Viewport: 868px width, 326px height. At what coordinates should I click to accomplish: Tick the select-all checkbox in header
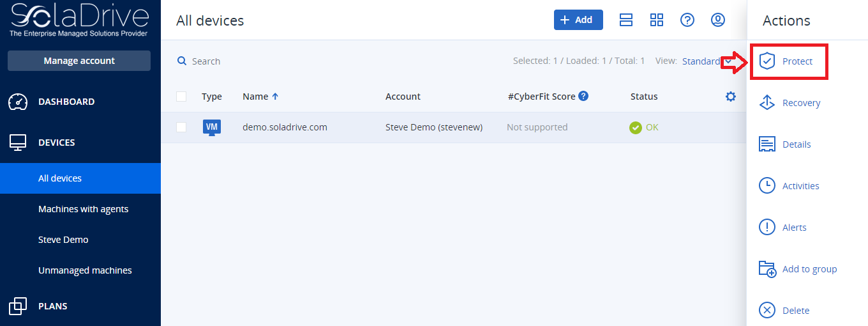[x=181, y=97]
